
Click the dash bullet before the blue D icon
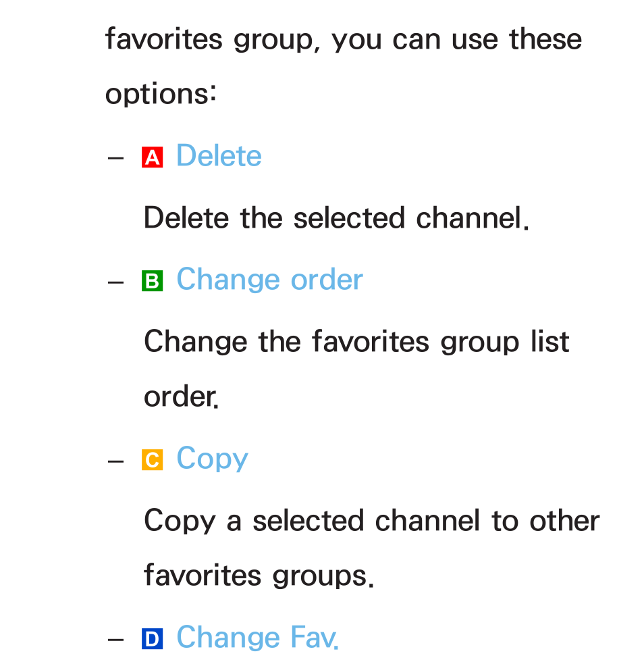115,640
